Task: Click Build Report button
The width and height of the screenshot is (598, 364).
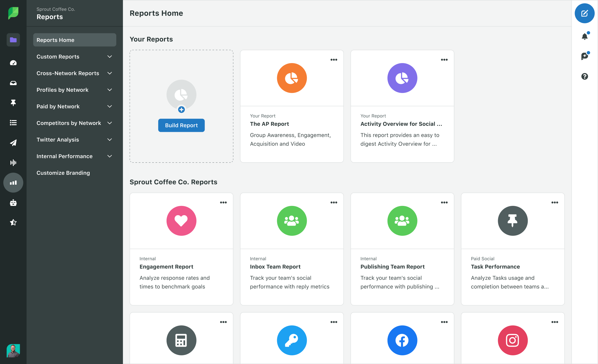Action: point(181,125)
